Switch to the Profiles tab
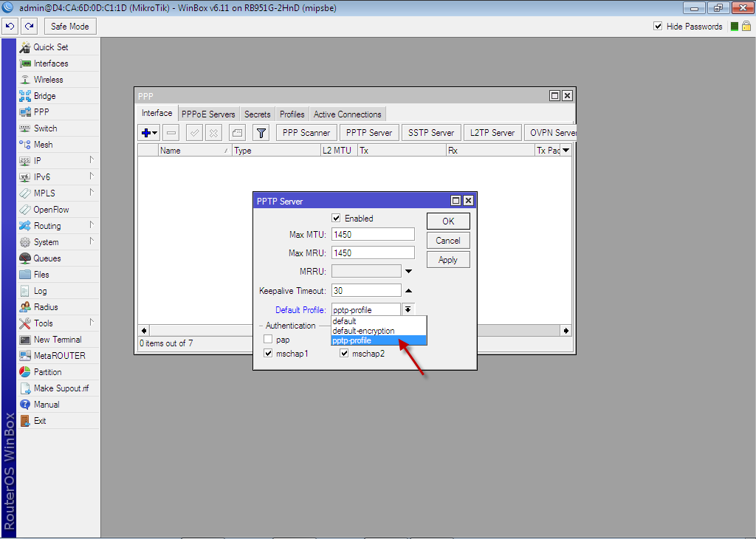The height and width of the screenshot is (539, 756). tap(292, 114)
